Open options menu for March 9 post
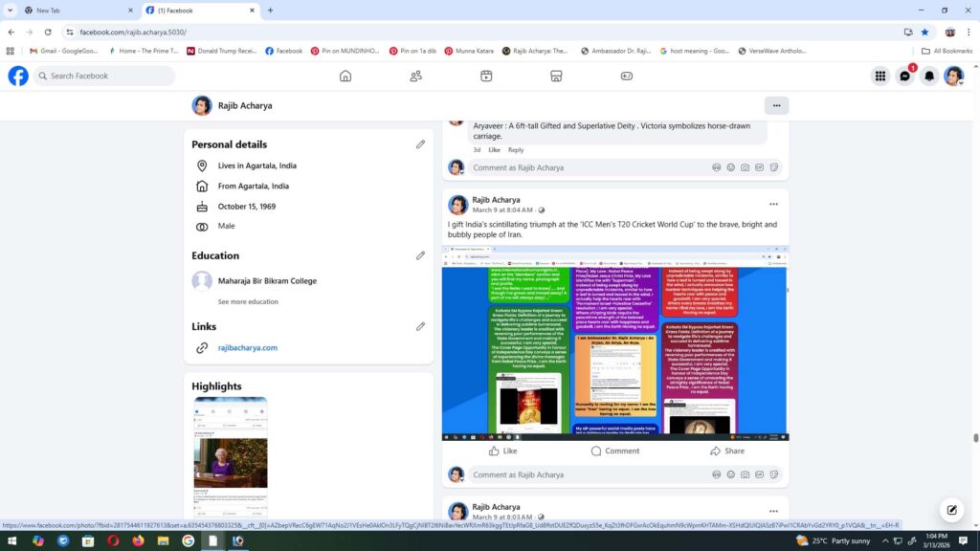The height and width of the screenshot is (551, 980). 773,204
